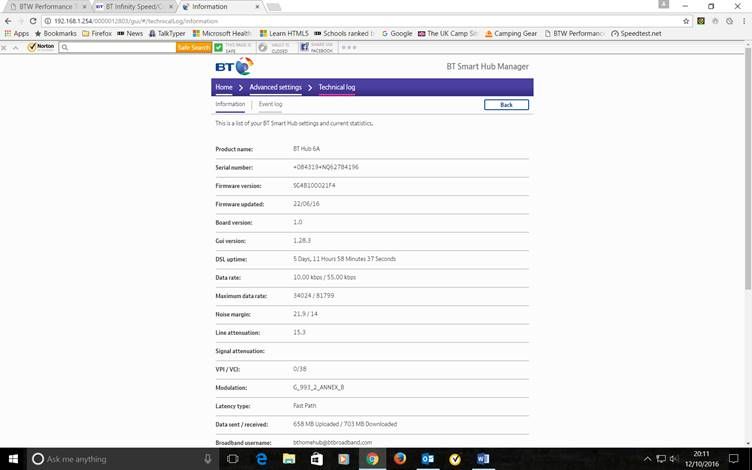
Task: Switch to BTW Performance tab
Action: (46, 7)
